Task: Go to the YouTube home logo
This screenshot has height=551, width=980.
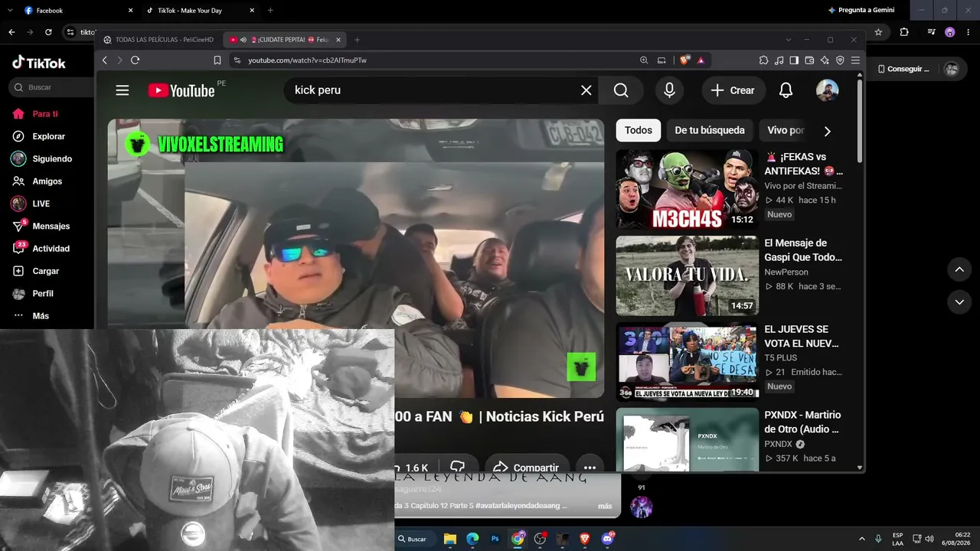Action: 181,91
